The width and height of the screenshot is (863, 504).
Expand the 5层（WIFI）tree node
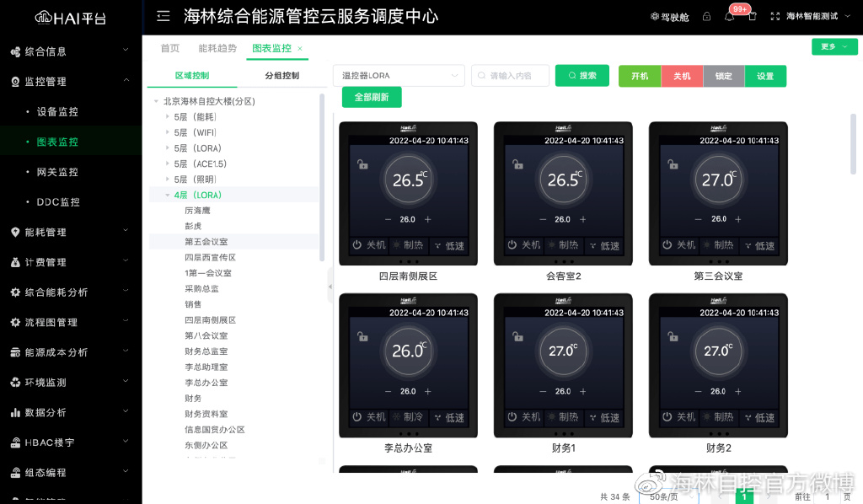pos(168,132)
